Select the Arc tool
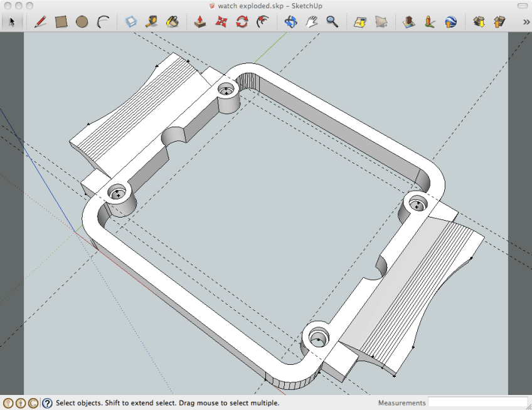Viewport: 532px width, 410px height. (x=103, y=21)
